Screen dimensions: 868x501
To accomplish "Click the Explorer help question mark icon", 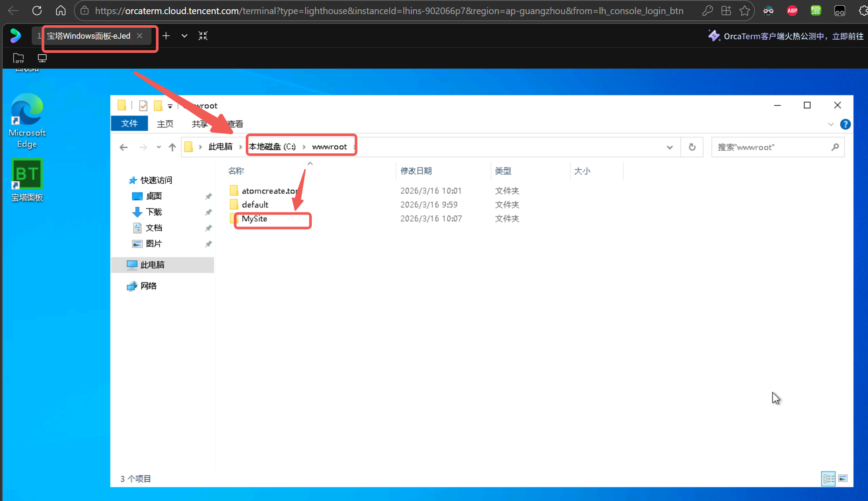I will click(845, 124).
